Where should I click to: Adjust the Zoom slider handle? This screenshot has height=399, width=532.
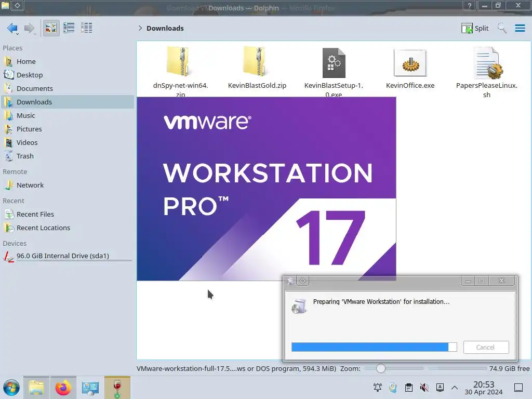pos(381,368)
